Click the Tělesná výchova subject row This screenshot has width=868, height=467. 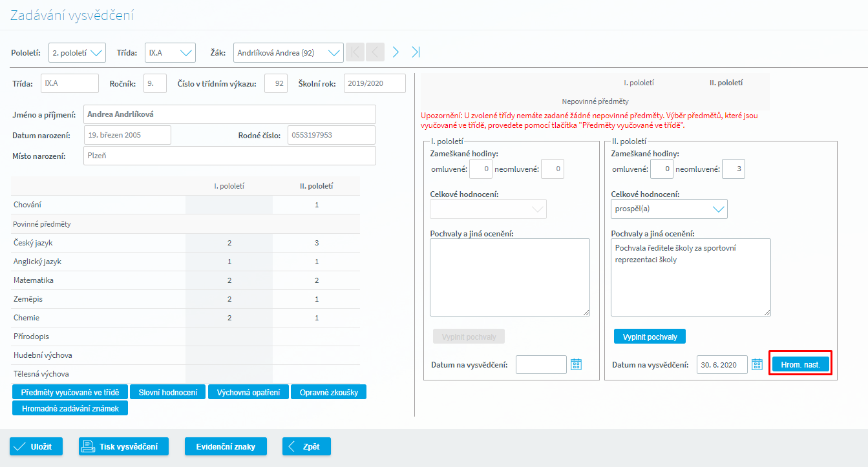[185, 374]
